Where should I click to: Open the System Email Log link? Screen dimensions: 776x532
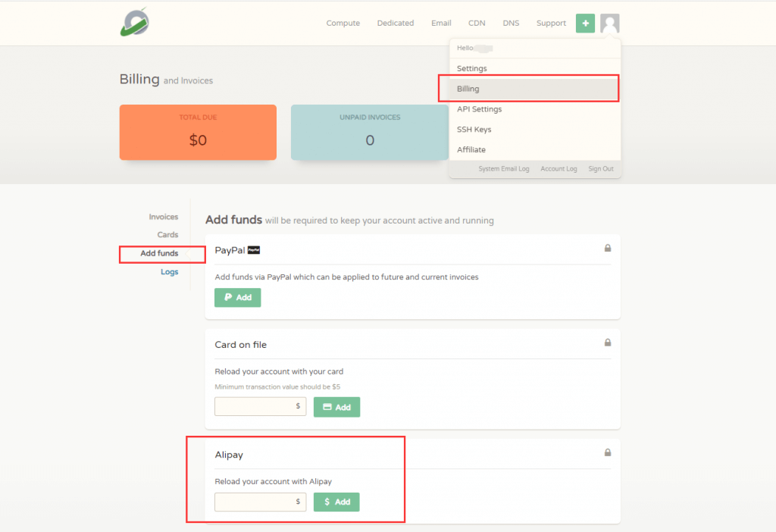tap(504, 169)
